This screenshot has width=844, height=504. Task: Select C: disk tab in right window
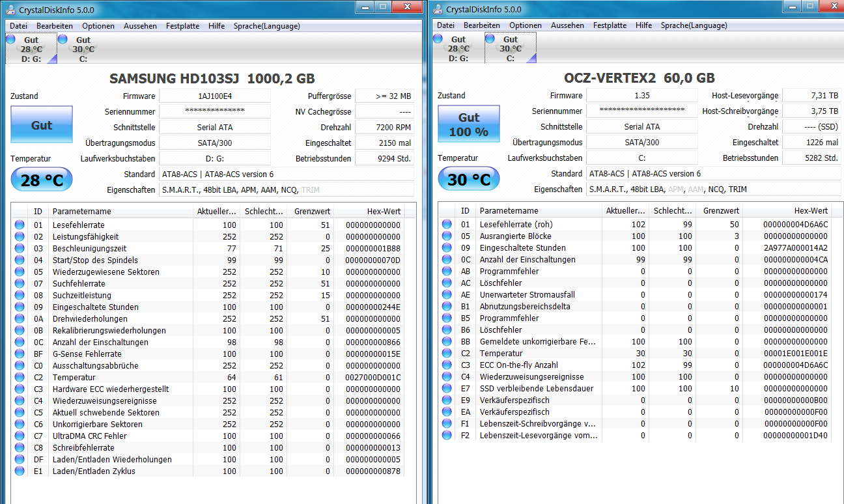[511, 49]
